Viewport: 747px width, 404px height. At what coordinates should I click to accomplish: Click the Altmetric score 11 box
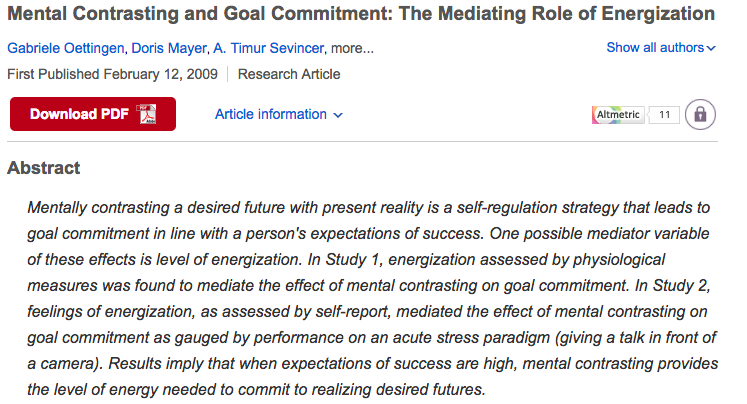pos(664,115)
